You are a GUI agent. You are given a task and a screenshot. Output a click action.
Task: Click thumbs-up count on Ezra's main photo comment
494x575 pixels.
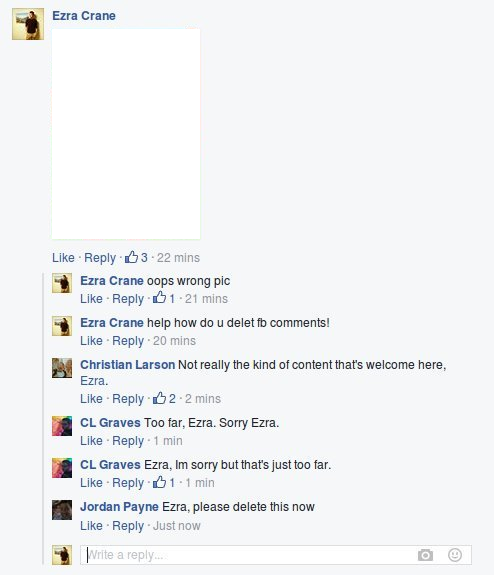point(136,257)
